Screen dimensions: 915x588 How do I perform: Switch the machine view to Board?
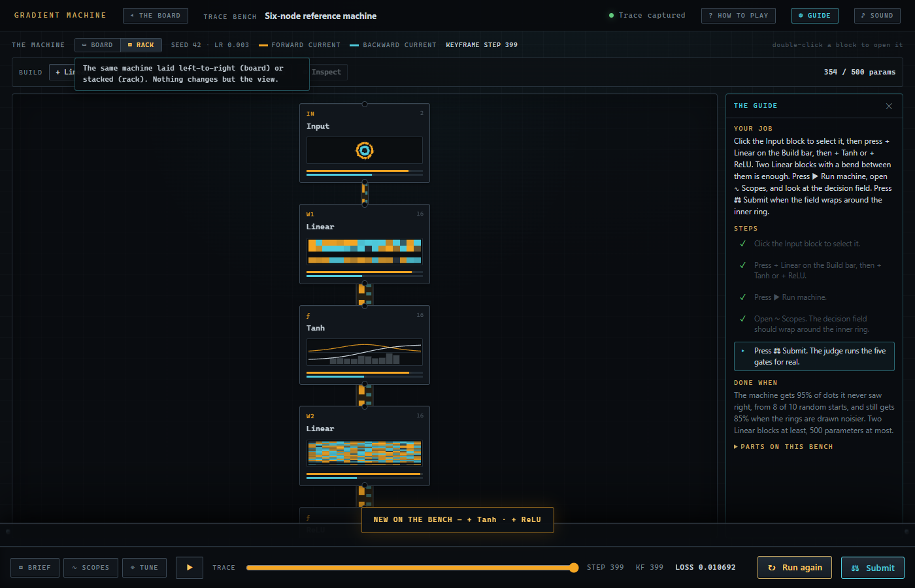pos(97,45)
